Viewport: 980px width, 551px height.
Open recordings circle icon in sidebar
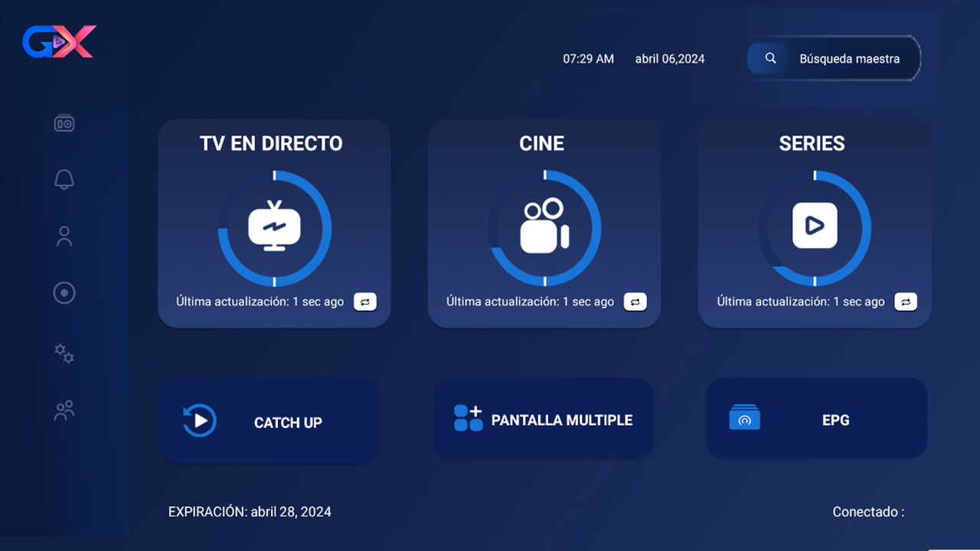click(x=64, y=293)
